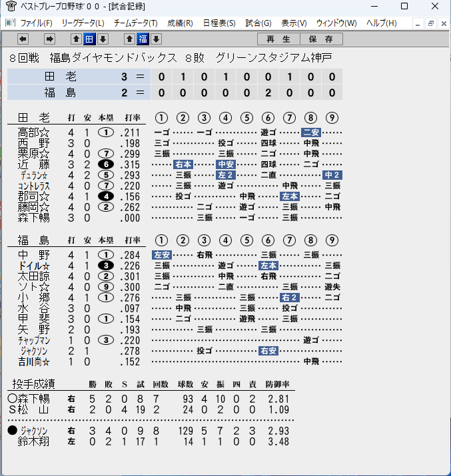
Task: Click 近藤's 右本 home run in inning 2
Action: pyautogui.click(x=183, y=164)
